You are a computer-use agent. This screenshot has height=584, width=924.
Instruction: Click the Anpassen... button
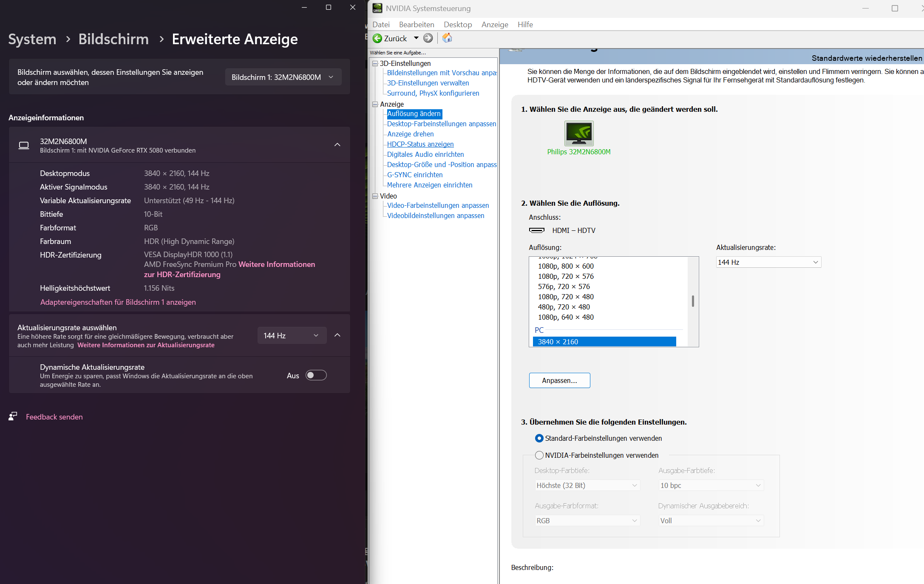[x=559, y=380]
